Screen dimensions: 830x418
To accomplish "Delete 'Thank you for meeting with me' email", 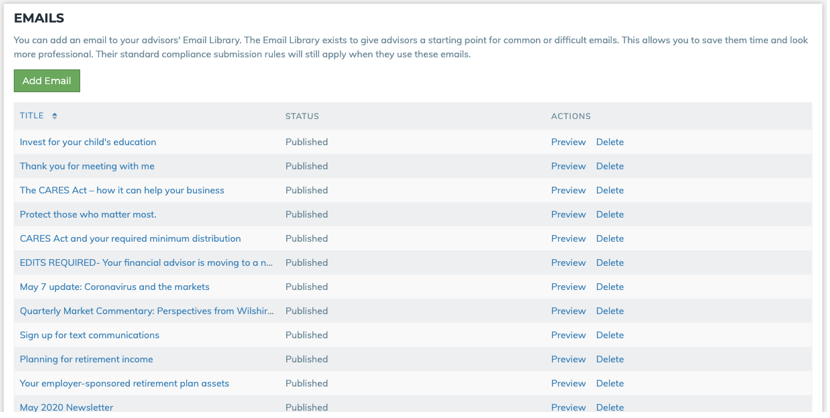I will tap(609, 167).
